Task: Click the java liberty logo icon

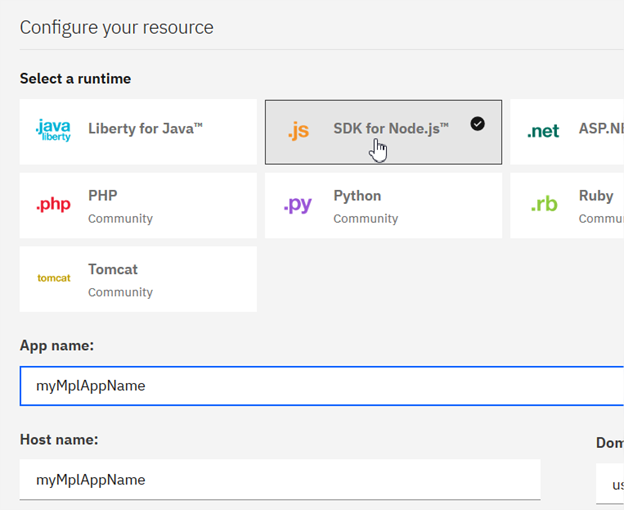Action: click(53, 130)
